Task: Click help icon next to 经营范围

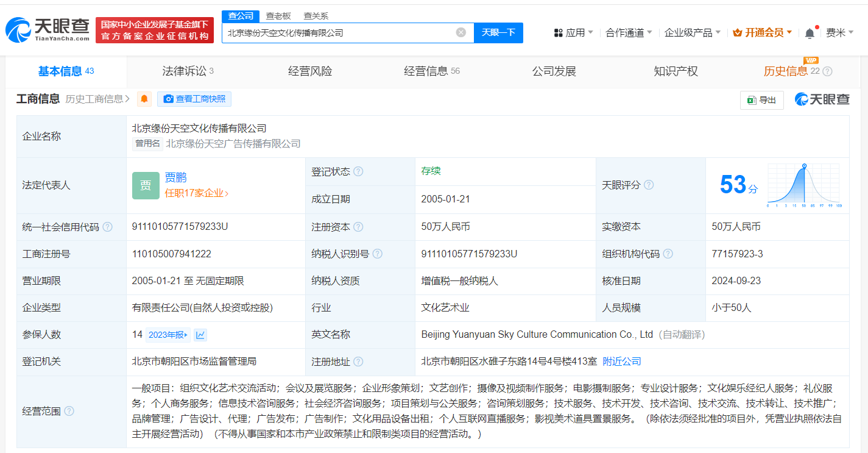Action: pyautogui.click(x=69, y=412)
